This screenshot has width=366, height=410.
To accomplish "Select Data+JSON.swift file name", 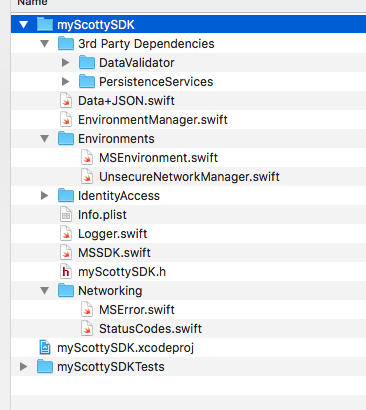I will point(126,101).
